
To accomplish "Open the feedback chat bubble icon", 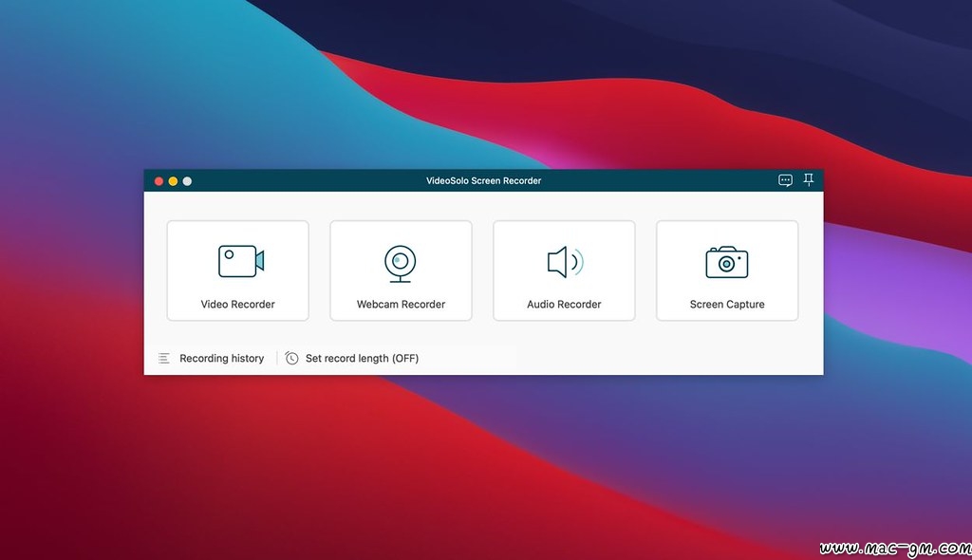I will 785,180.
